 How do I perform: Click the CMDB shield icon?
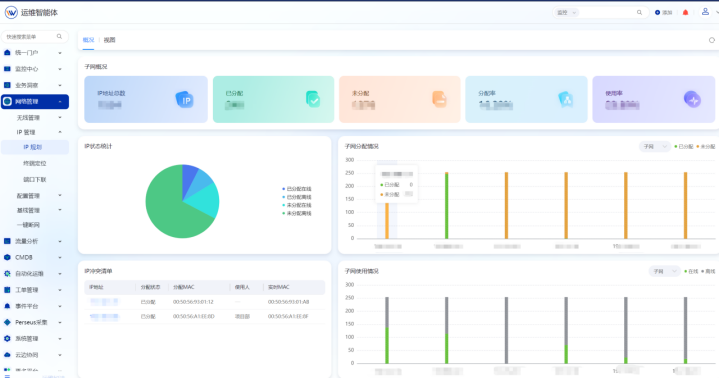coord(7,257)
